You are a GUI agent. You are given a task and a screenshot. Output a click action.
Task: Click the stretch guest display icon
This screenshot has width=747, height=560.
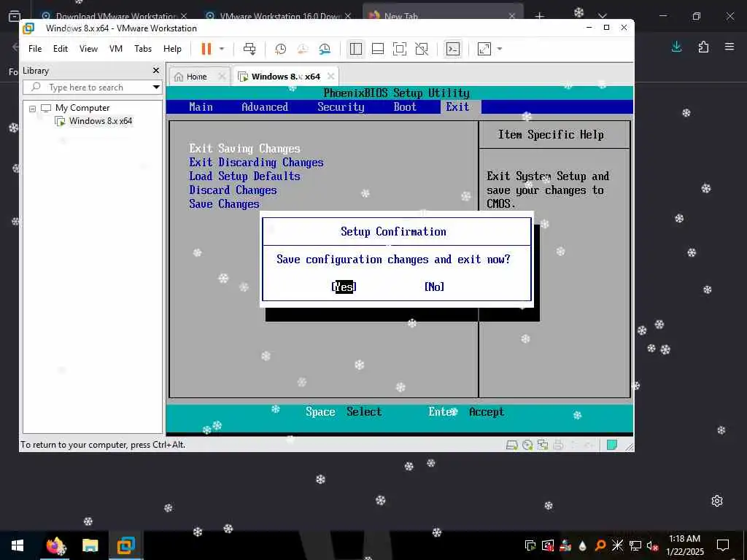pos(484,49)
